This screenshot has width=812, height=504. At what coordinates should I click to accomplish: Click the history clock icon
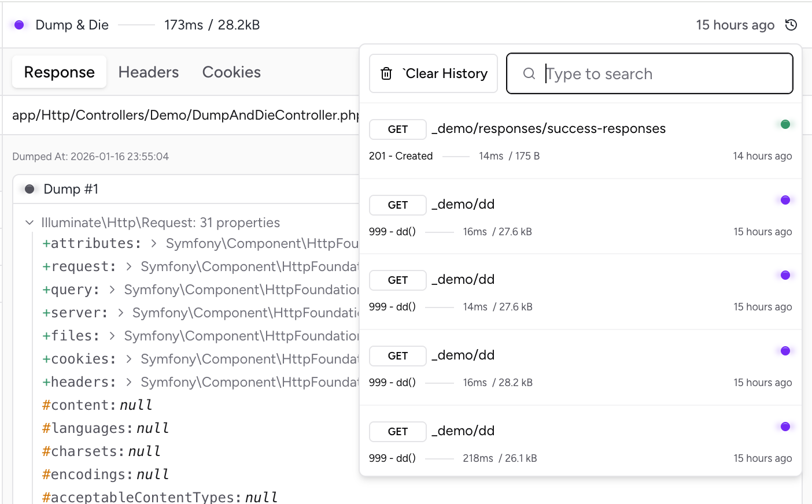click(x=791, y=25)
